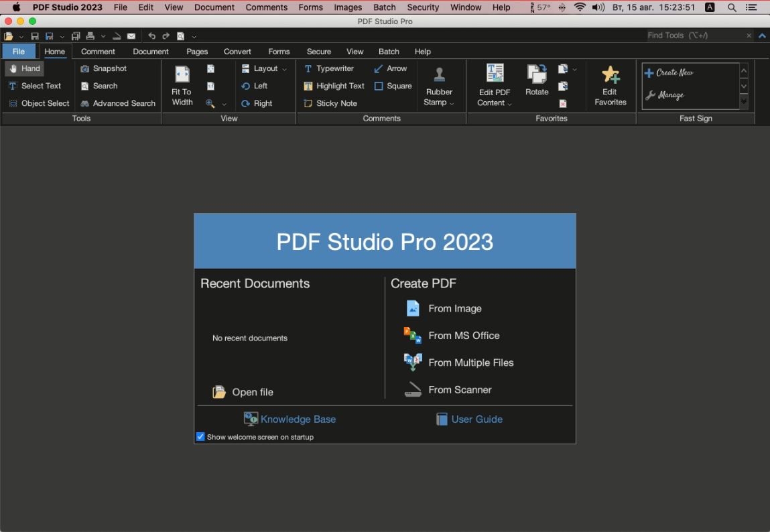Expand the Fast Sign list with double chevron
Viewport: 770px width, 532px height.
[x=743, y=101]
